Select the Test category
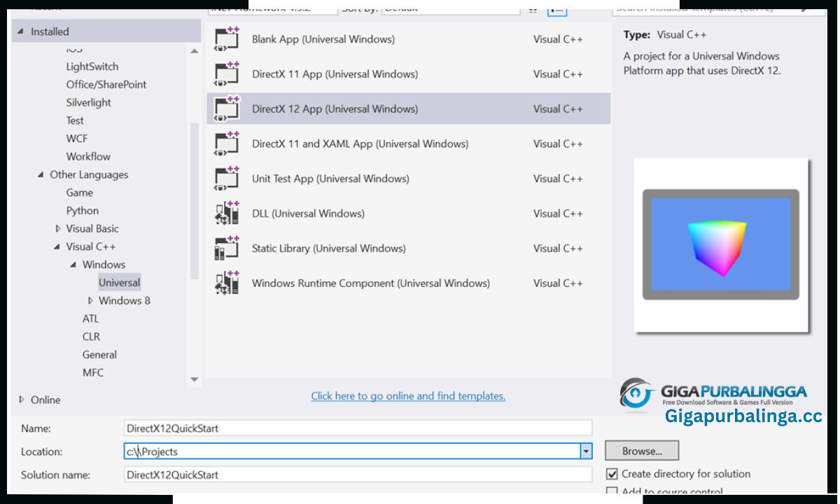The height and width of the screenshot is (504, 840). tap(75, 120)
